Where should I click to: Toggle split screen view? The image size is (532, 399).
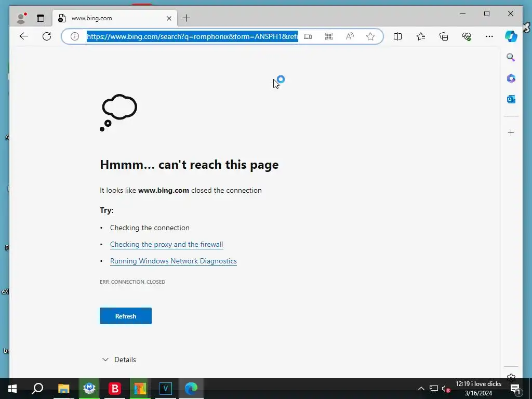pos(397,36)
